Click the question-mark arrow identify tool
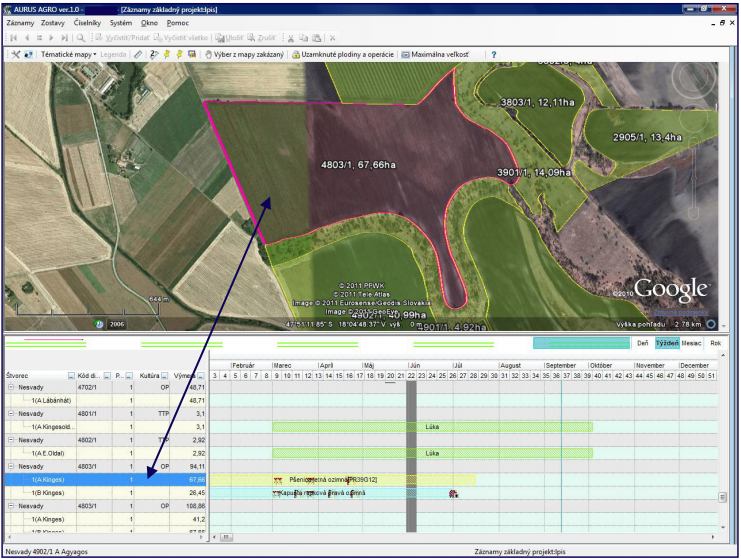The height and width of the screenshot is (559, 741). coord(154,54)
